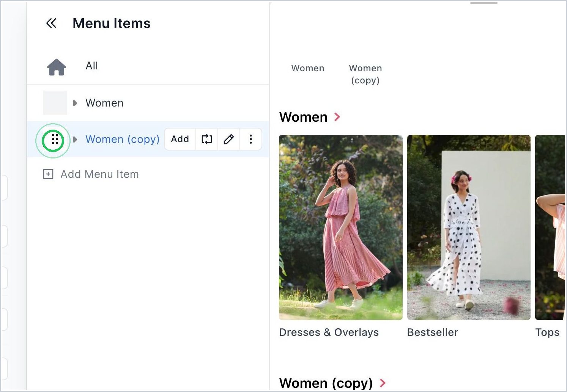This screenshot has height=392, width=567.
Task: Open the Women (copy) tab in the preview
Action: (x=365, y=74)
